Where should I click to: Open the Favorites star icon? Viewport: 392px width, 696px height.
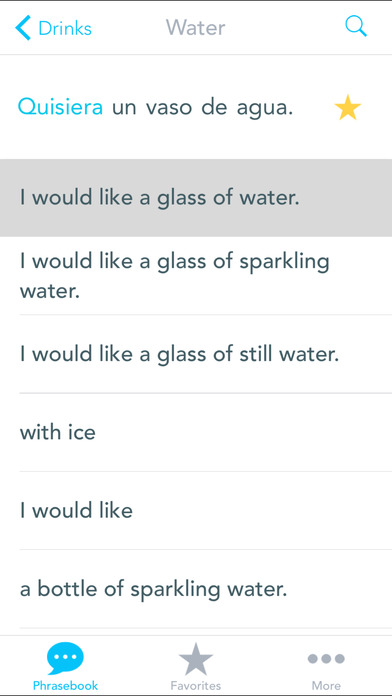196,659
